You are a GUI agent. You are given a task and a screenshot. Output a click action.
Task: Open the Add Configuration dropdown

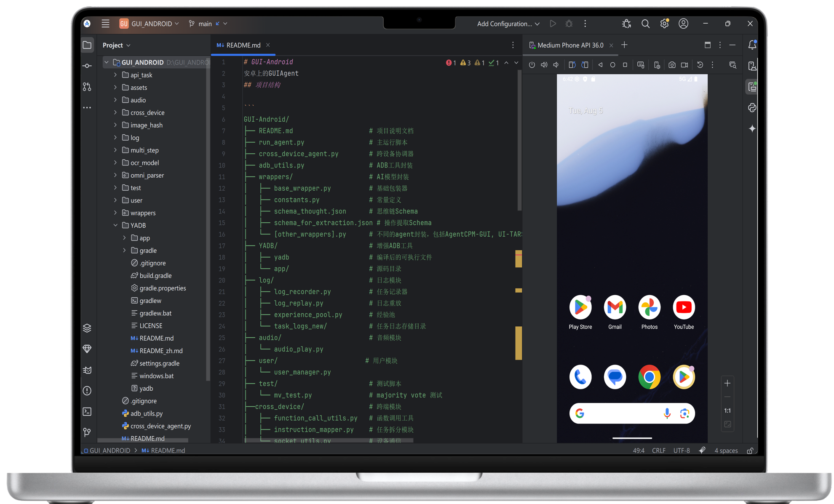point(508,24)
